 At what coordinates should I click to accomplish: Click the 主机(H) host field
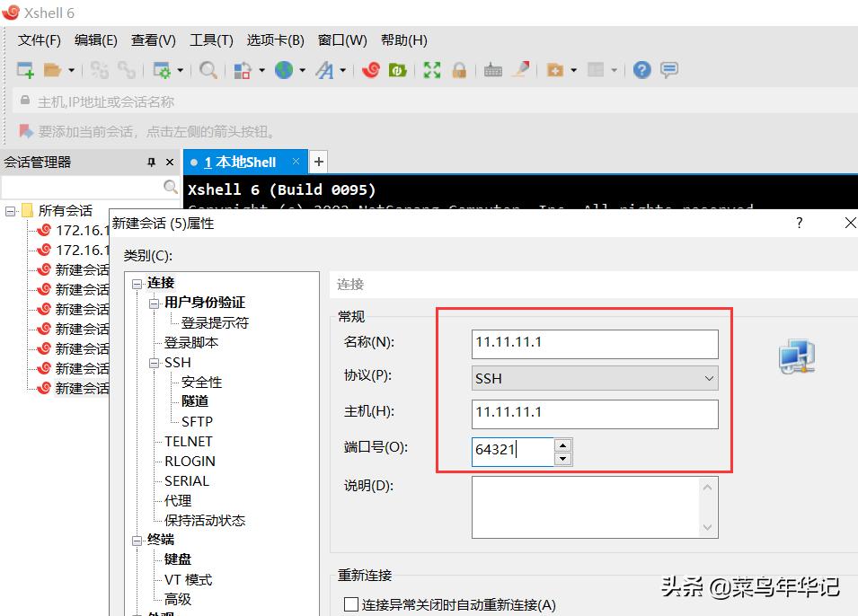tap(595, 414)
